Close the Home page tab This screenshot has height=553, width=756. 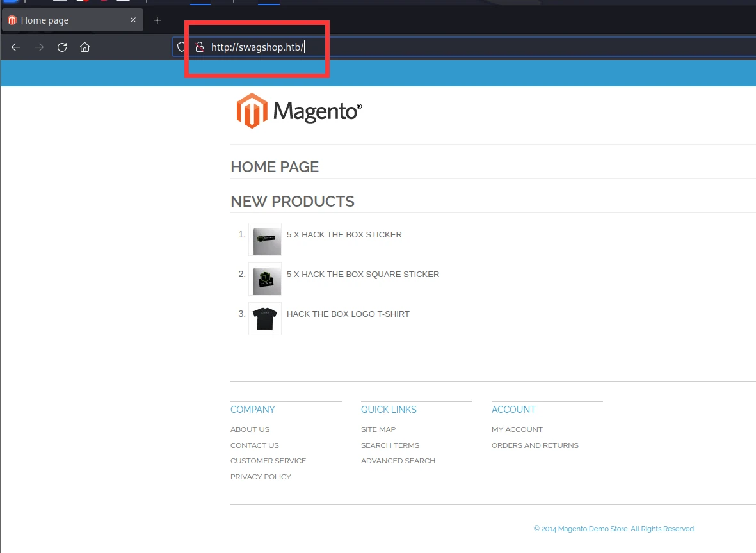tap(133, 20)
